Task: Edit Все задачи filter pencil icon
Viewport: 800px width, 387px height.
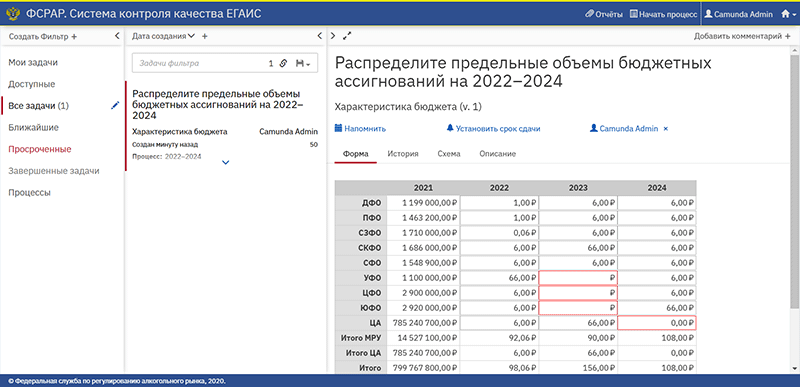Action: coord(115,105)
